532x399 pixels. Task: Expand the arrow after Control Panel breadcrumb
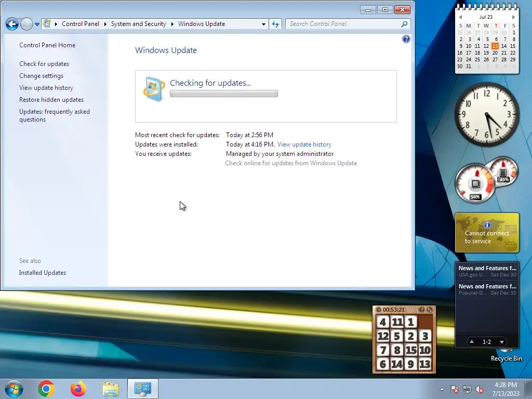pyautogui.click(x=105, y=24)
